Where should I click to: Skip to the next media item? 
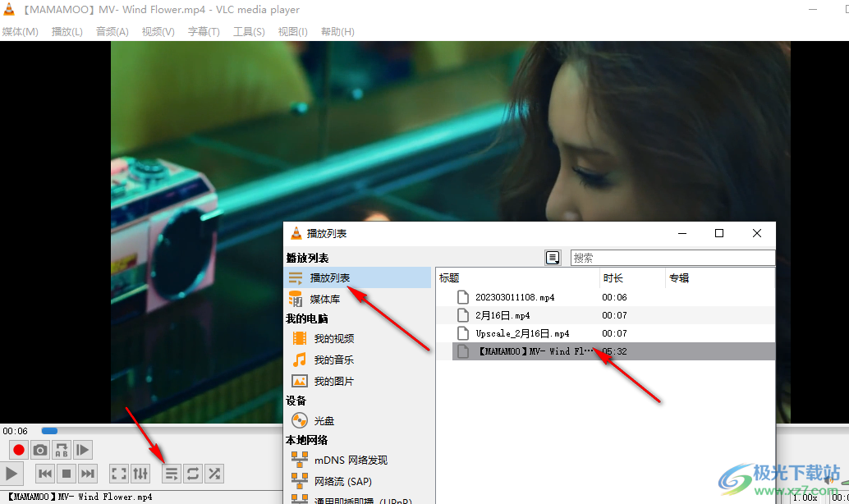click(88, 474)
